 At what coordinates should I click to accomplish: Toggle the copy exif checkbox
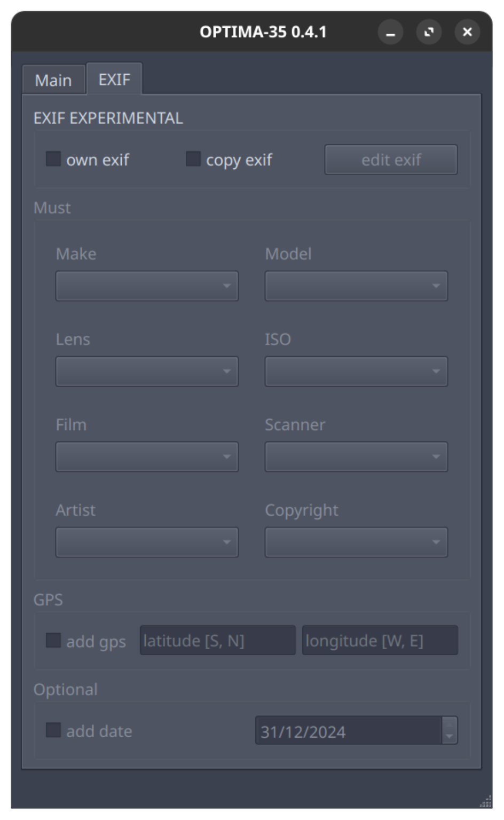click(x=193, y=159)
